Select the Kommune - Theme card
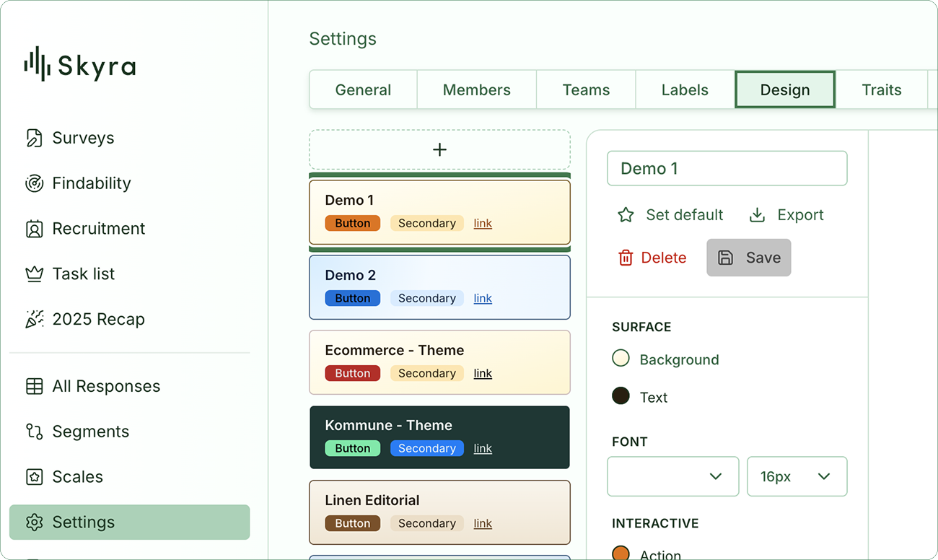The width and height of the screenshot is (938, 560). 439,437
